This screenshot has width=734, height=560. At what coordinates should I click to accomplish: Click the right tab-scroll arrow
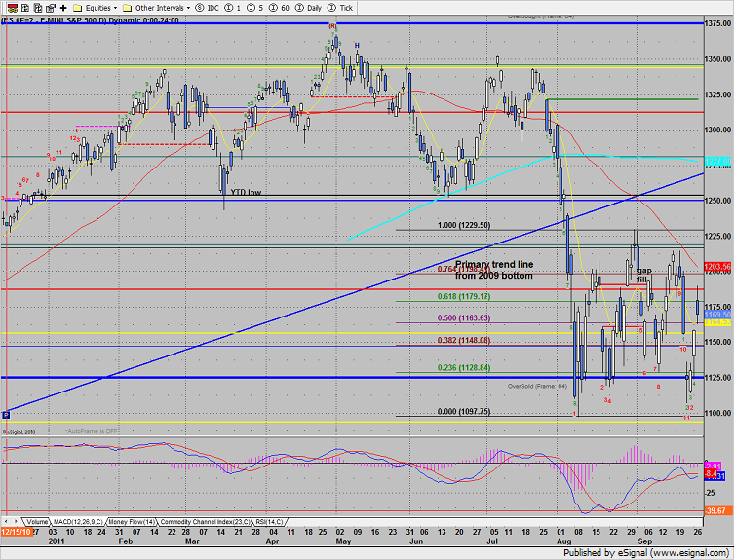tap(17, 521)
